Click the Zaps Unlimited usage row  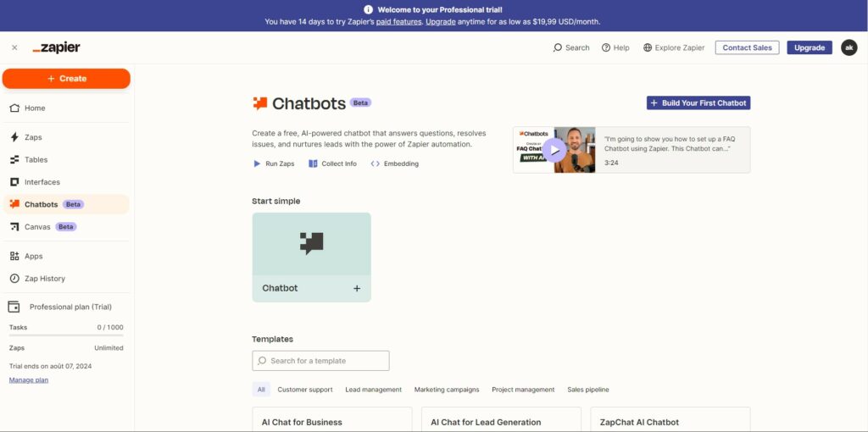[66, 348]
